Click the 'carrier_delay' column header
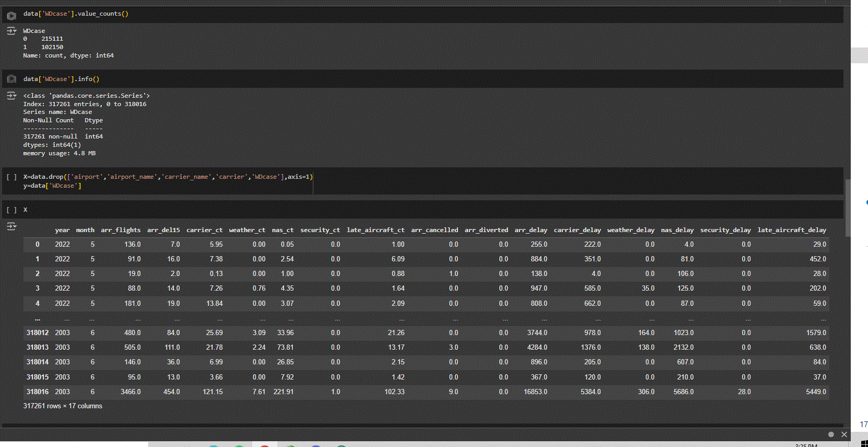The image size is (868, 447). 577,230
